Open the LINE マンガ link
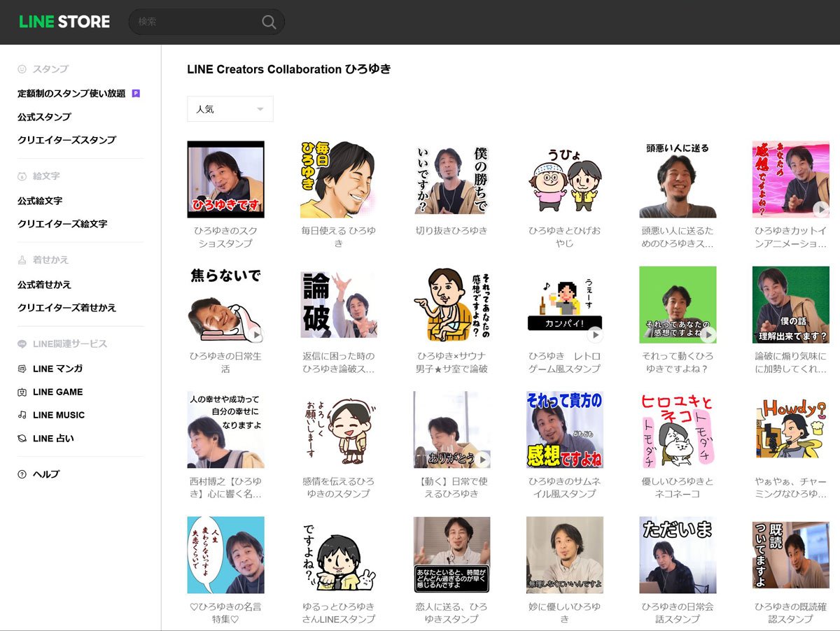This screenshot has height=631, width=840. (x=57, y=369)
